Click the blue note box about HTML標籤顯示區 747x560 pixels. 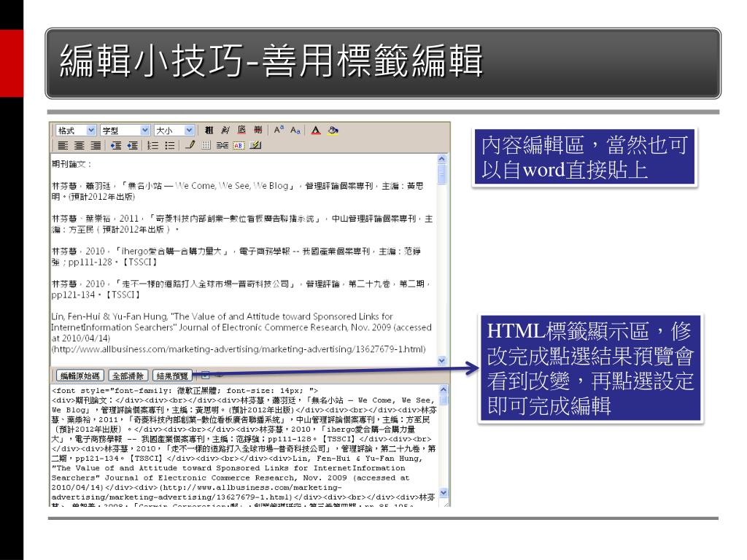click(590, 367)
